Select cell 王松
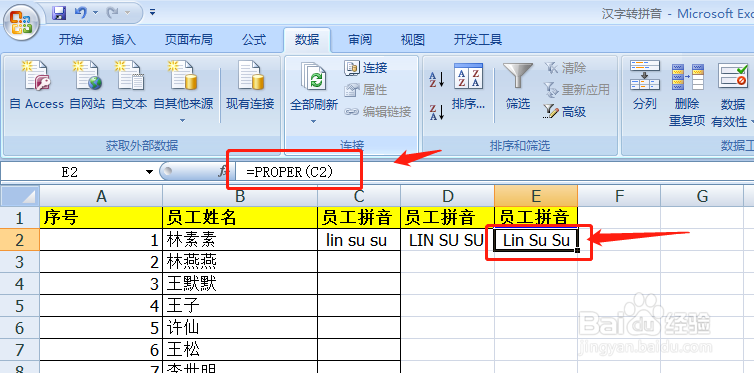 coord(240,349)
